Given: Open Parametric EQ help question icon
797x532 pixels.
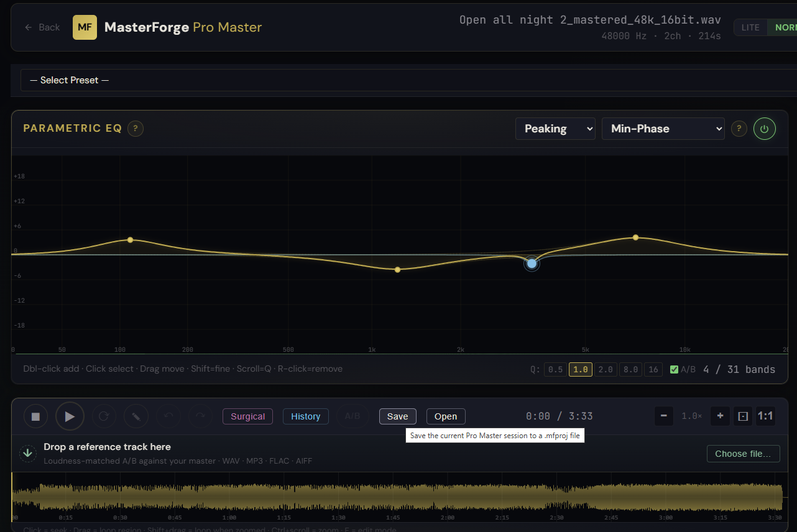Looking at the screenshot, I should coord(136,129).
